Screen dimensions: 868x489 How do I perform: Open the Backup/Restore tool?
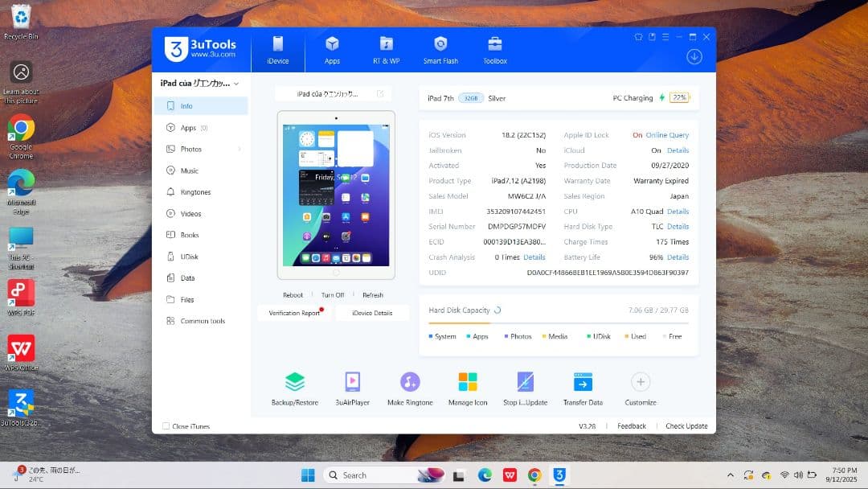click(x=296, y=387)
